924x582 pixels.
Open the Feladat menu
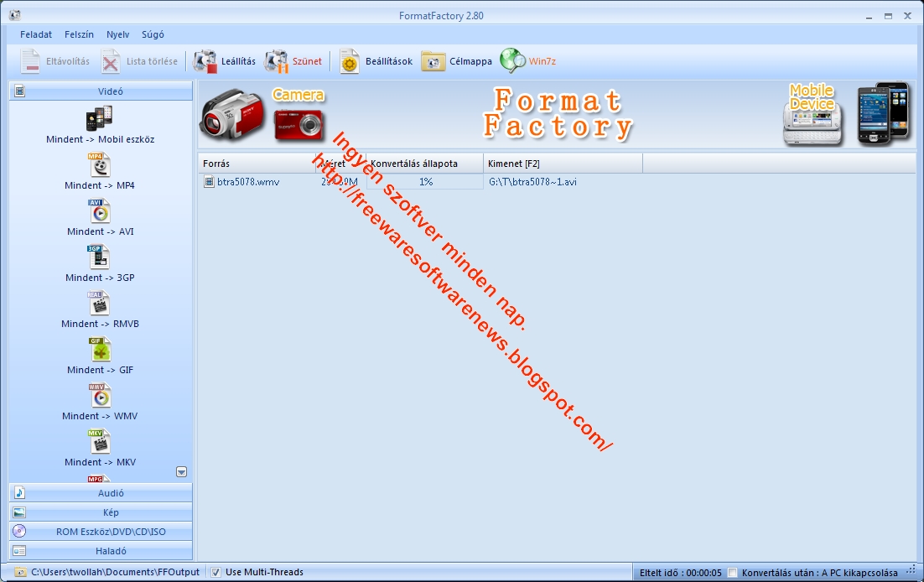pos(36,34)
